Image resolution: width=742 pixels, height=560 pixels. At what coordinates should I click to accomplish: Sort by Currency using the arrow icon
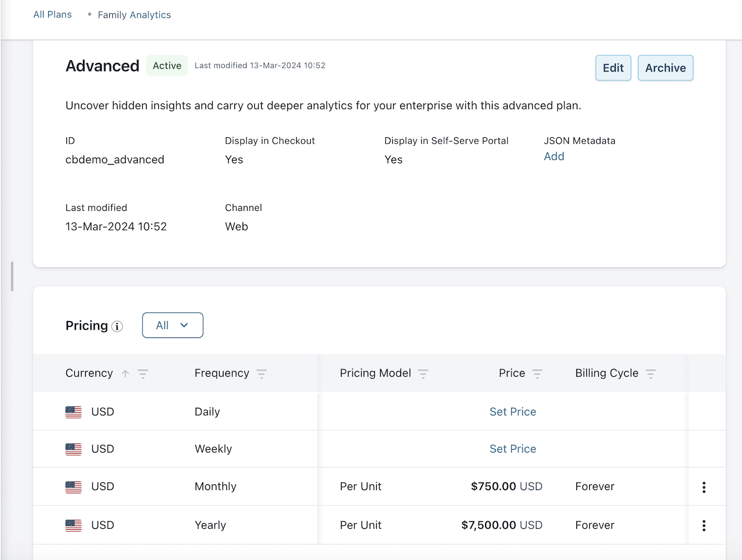point(126,374)
